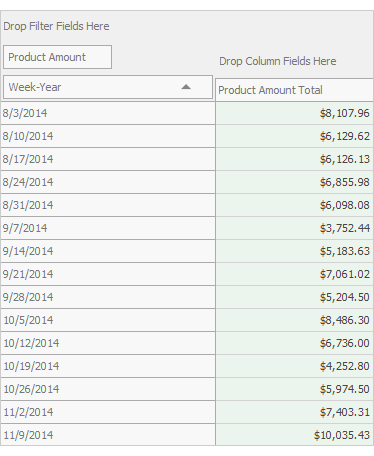
Task: Click the $4,252.80 cell
Action: click(294, 366)
